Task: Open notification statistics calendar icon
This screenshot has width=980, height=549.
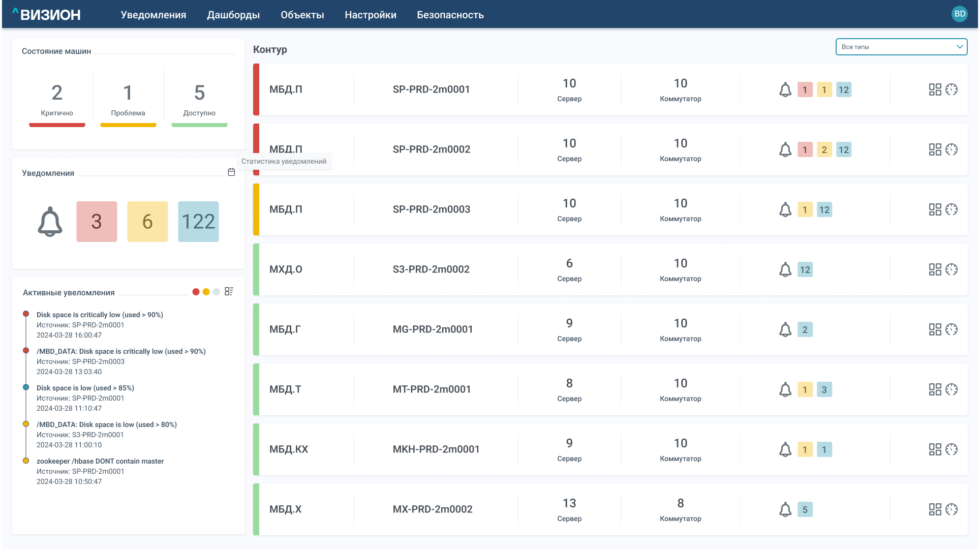Action: tap(231, 172)
